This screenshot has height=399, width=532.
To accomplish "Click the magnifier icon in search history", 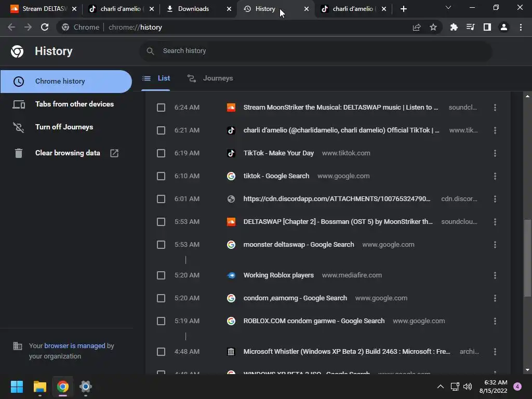I will coord(150,51).
